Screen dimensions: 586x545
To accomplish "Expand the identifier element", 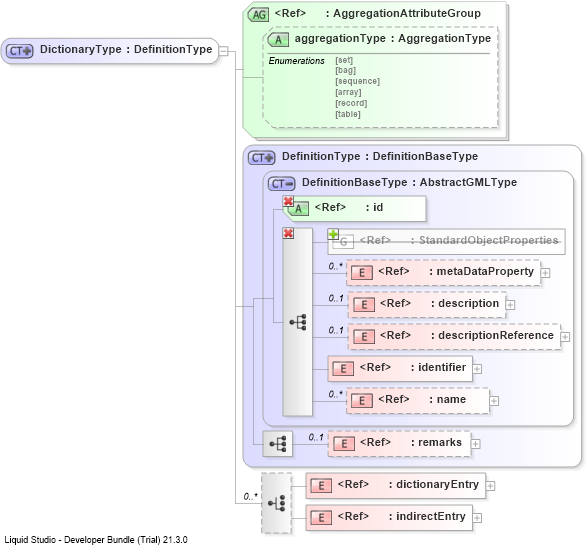I will point(477,369).
